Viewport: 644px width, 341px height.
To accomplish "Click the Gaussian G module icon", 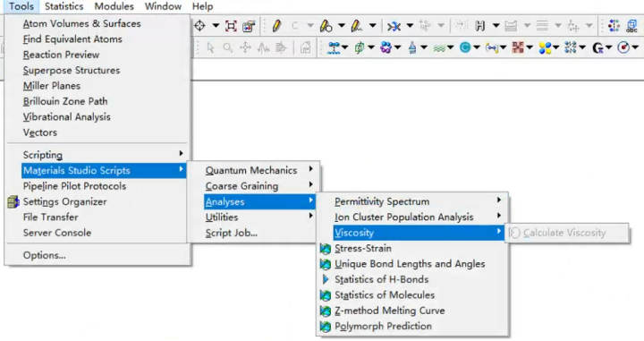I will pos(597,48).
